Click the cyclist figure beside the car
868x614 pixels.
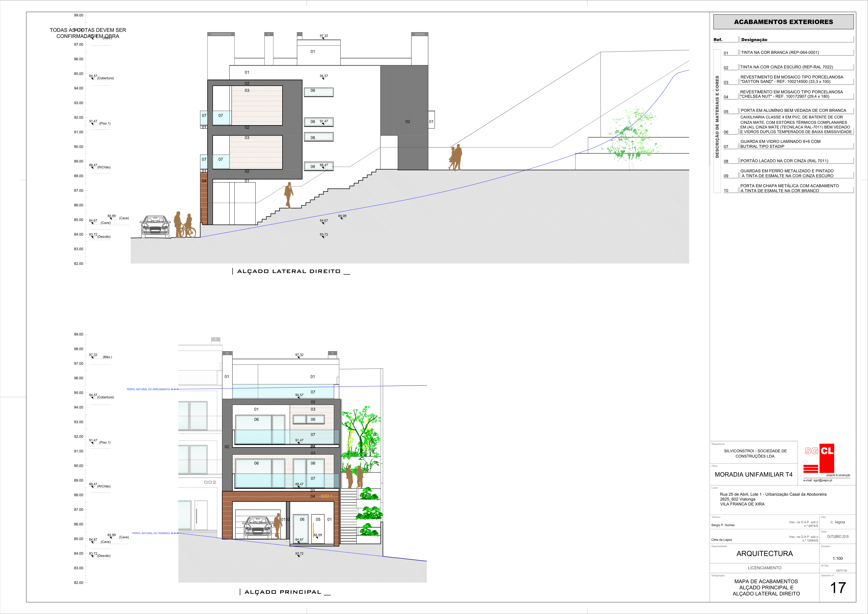click(x=188, y=226)
